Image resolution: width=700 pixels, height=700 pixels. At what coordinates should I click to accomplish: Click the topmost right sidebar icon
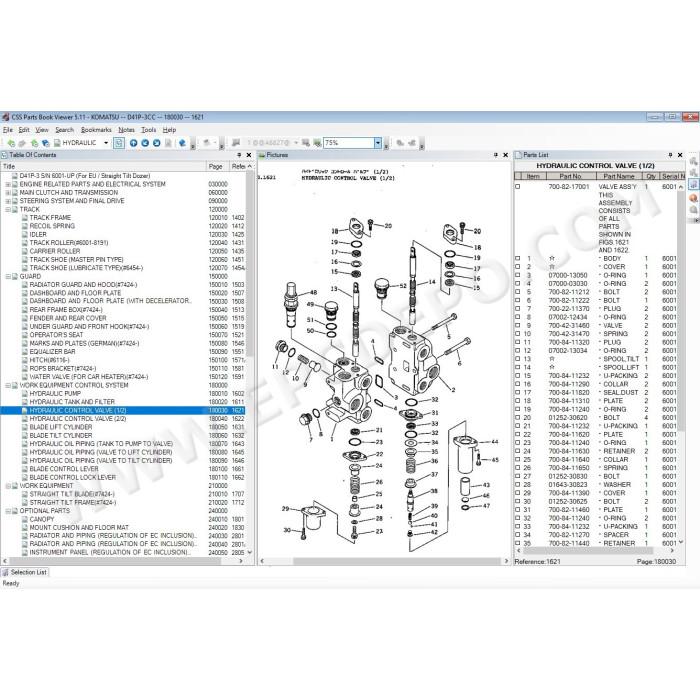coord(693,161)
